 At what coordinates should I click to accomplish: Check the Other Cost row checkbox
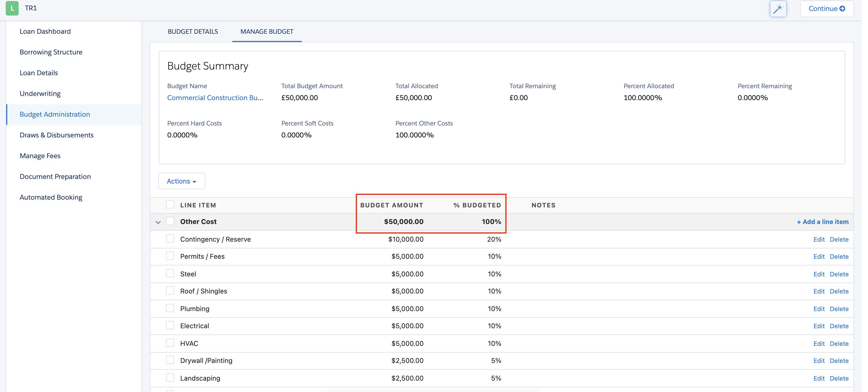click(170, 221)
